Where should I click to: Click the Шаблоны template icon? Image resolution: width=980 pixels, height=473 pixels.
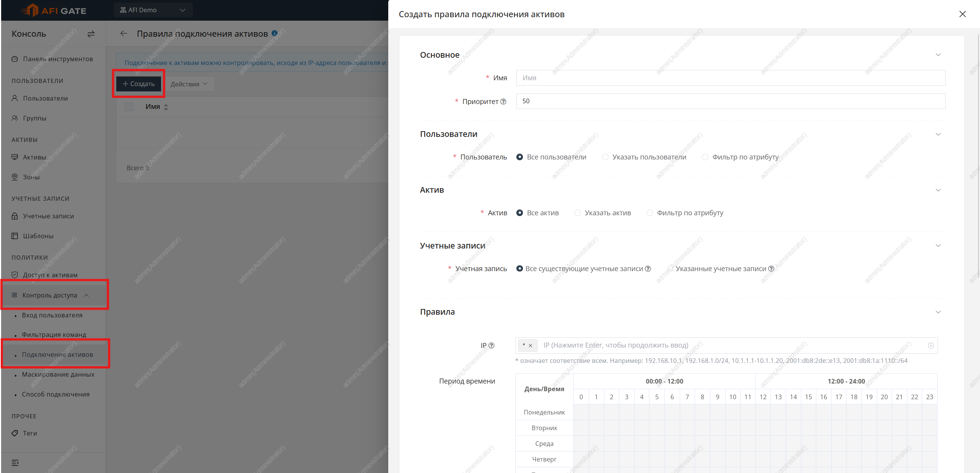coord(15,236)
